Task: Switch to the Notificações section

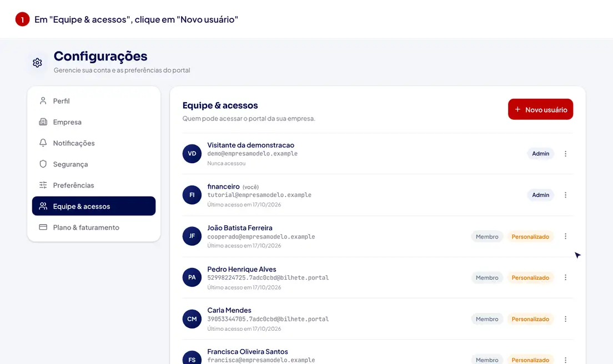Action: tap(94, 143)
